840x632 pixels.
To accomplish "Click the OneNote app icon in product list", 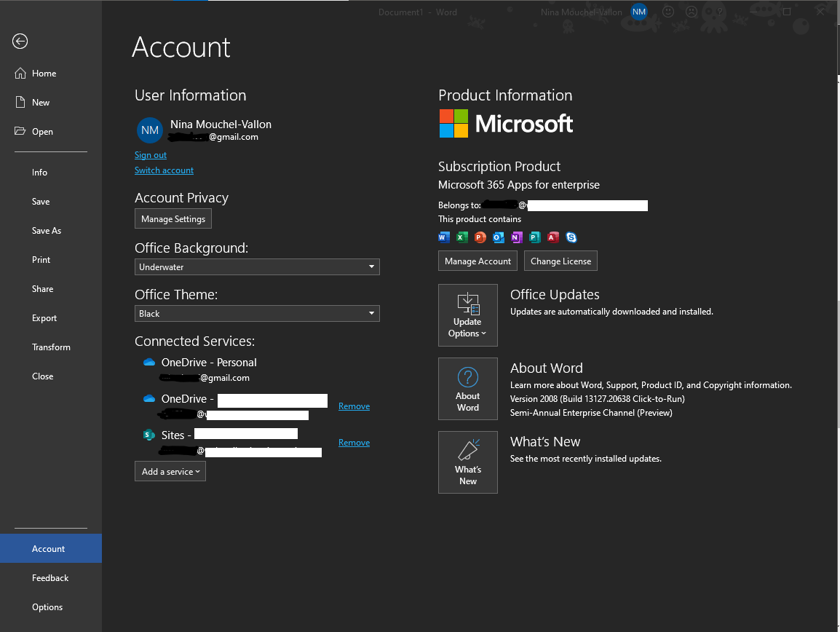I will tap(516, 237).
